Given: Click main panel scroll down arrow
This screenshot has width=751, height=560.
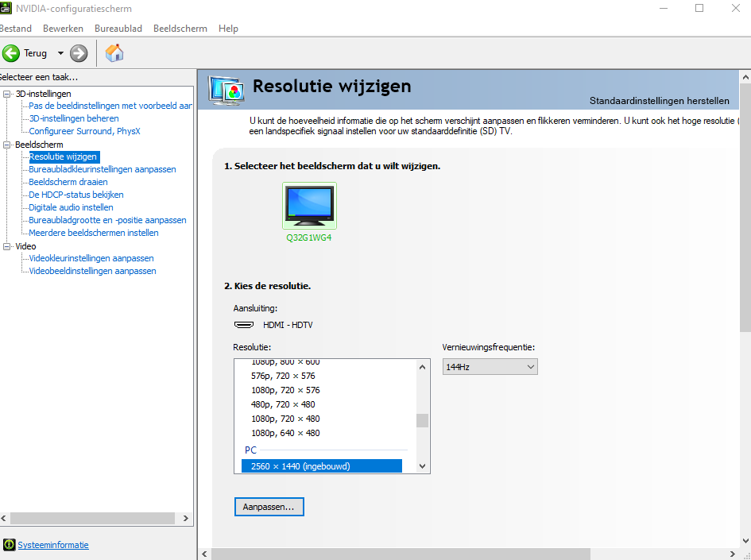Looking at the screenshot, I should pyautogui.click(x=745, y=541).
